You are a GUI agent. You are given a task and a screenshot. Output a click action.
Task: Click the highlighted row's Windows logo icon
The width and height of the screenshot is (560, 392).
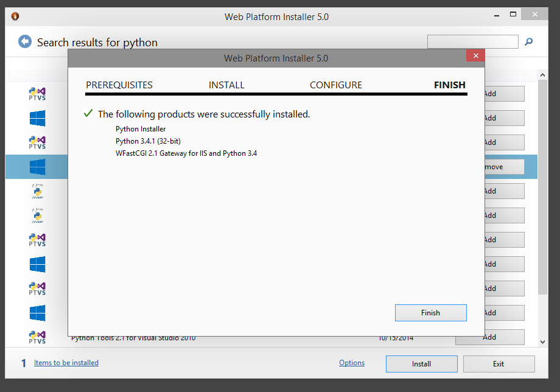[38, 167]
